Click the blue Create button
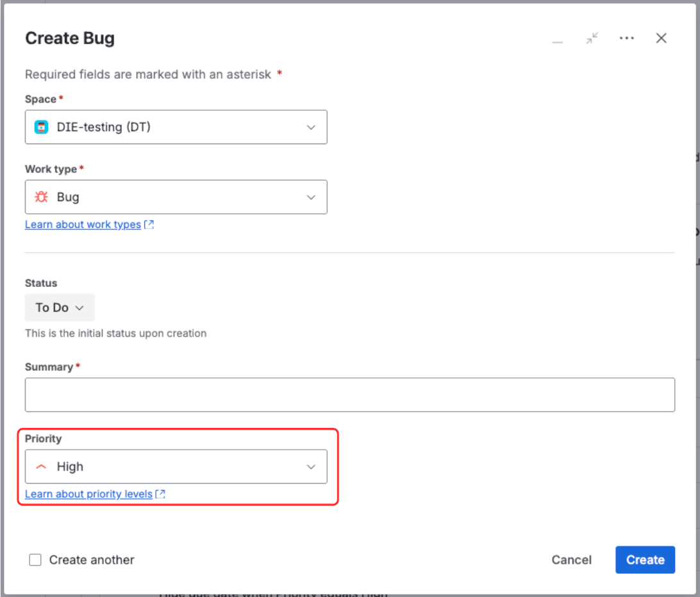 645,559
